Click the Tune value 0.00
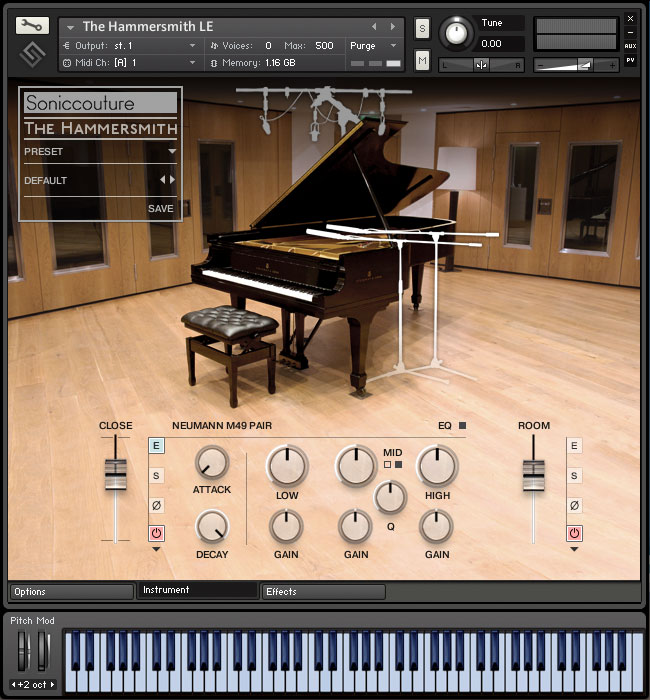The image size is (650, 700). click(492, 44)
